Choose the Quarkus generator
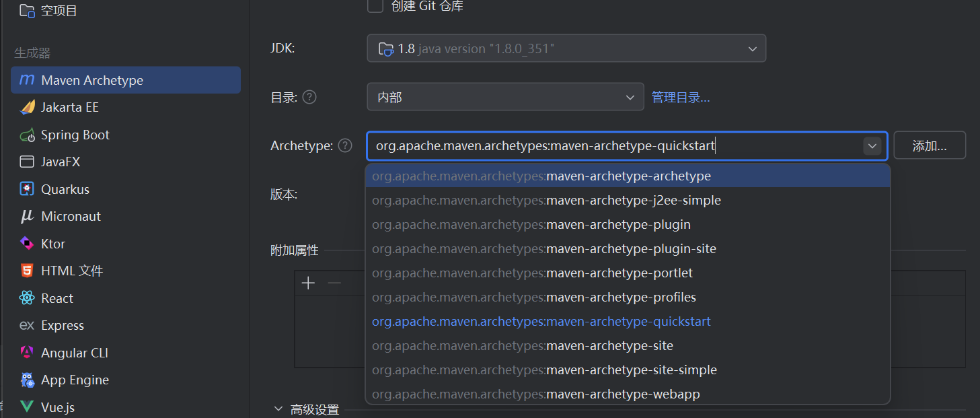The width and height of the screenshot is (980, 418). click(x=65, y=189)
